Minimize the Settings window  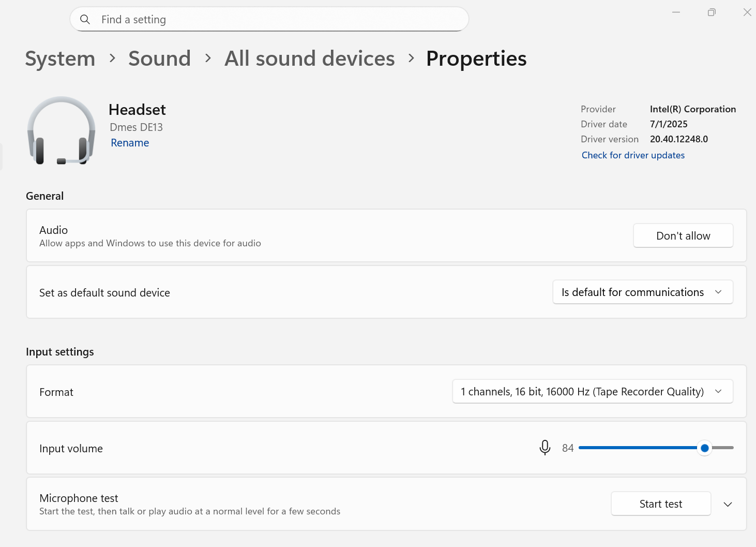tap(676, 12)
